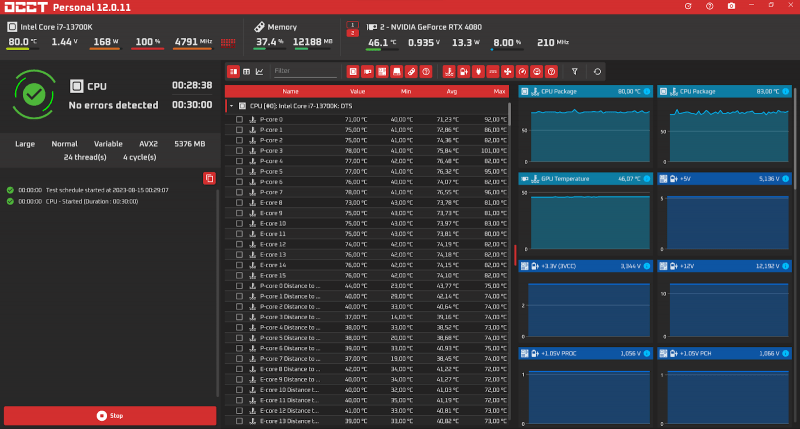The height and width of the screenshot is (429, 800).
Task: Sort sensors by Avg column header
Action: coord(452,91)
